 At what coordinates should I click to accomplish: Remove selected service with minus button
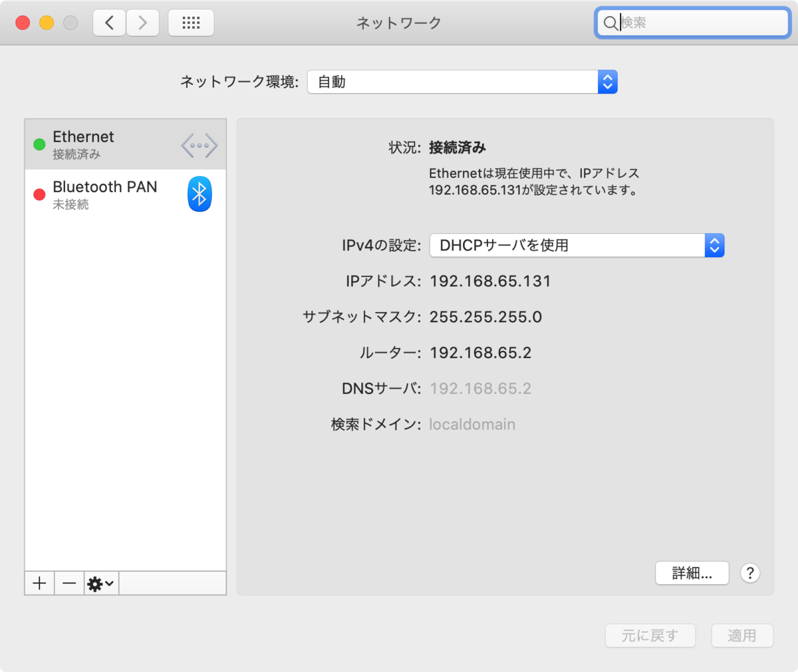[x=69, y=584]
